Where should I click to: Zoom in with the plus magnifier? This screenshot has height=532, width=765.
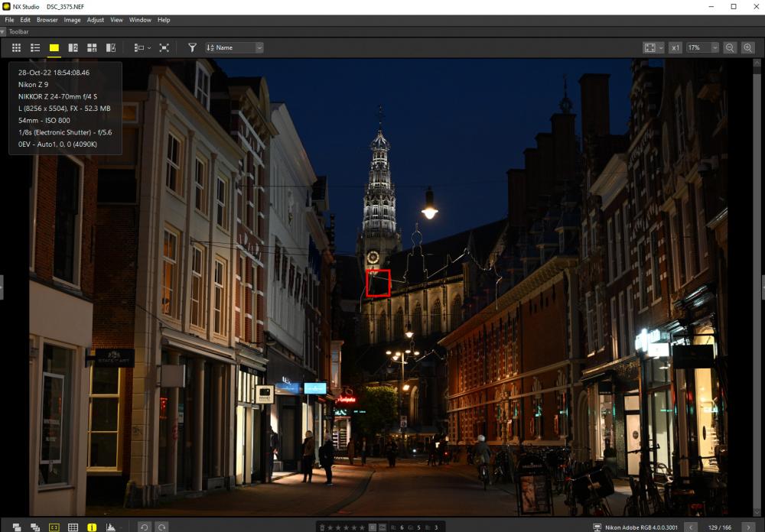tap(747, 48)
